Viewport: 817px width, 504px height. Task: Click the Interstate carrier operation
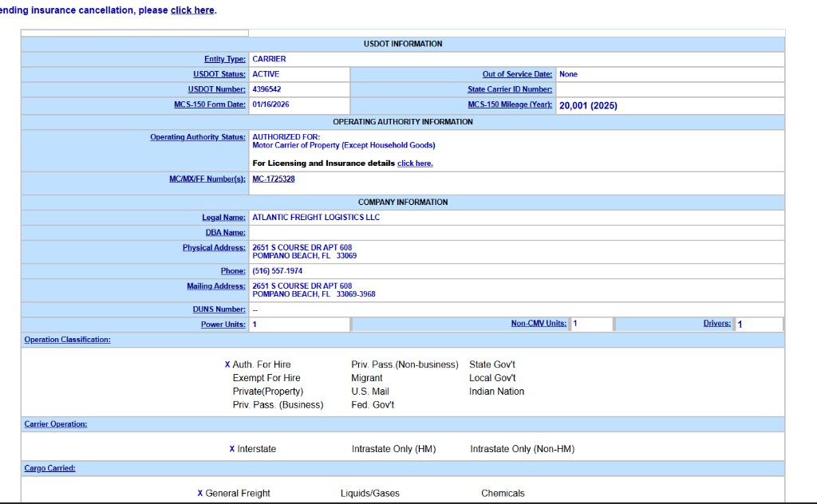pyautogui.click(x=256, y=449)
